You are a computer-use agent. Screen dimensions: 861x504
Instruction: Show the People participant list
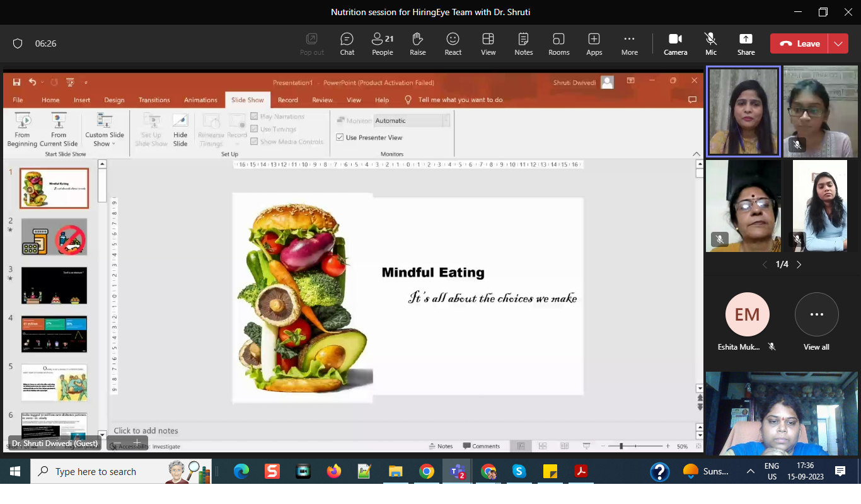click(x=382, y=43)
